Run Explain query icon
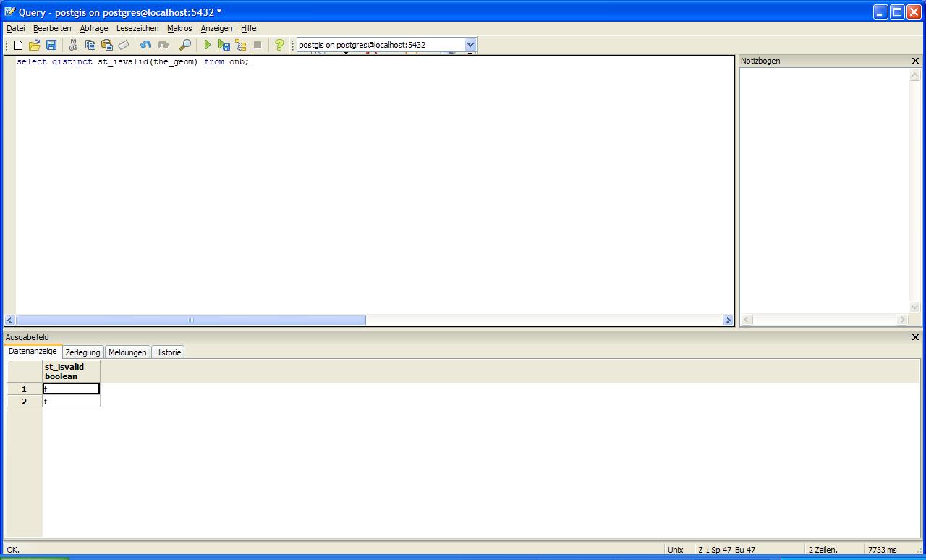Image resolution: width=926 pixels, height=560 pixels. pyautogui.click(x=240, y=45)
